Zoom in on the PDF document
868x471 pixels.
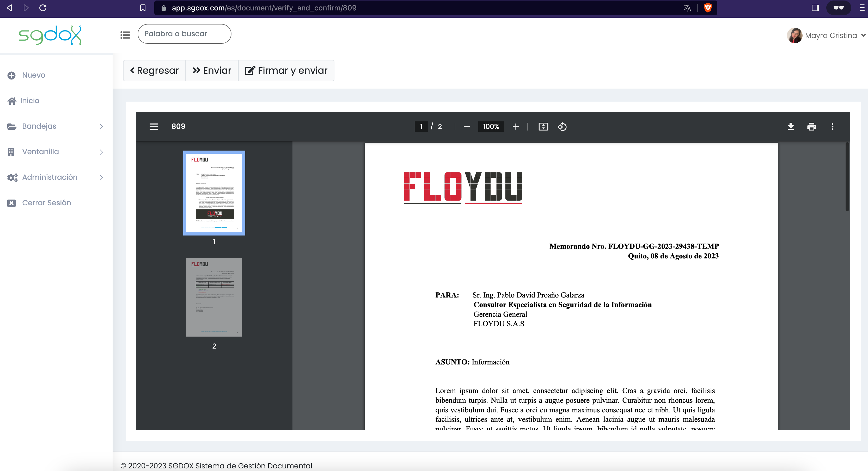coord(516,127)
